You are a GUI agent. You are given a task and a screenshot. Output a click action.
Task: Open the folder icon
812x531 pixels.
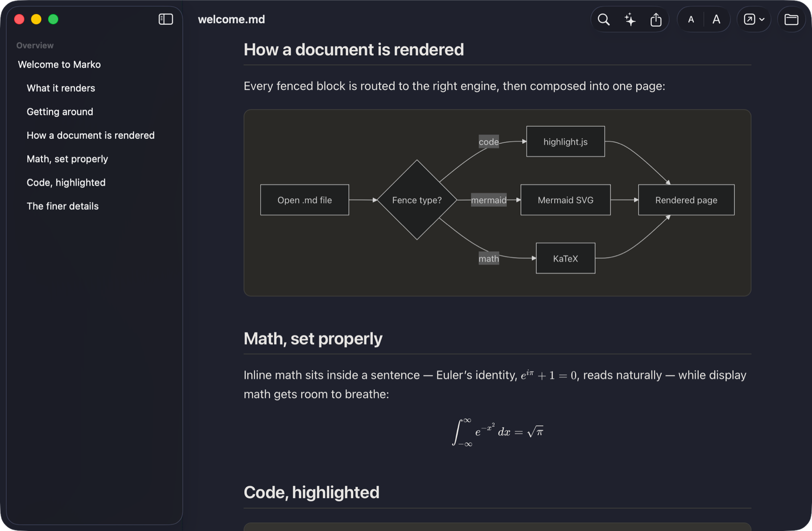pos(791,20)
